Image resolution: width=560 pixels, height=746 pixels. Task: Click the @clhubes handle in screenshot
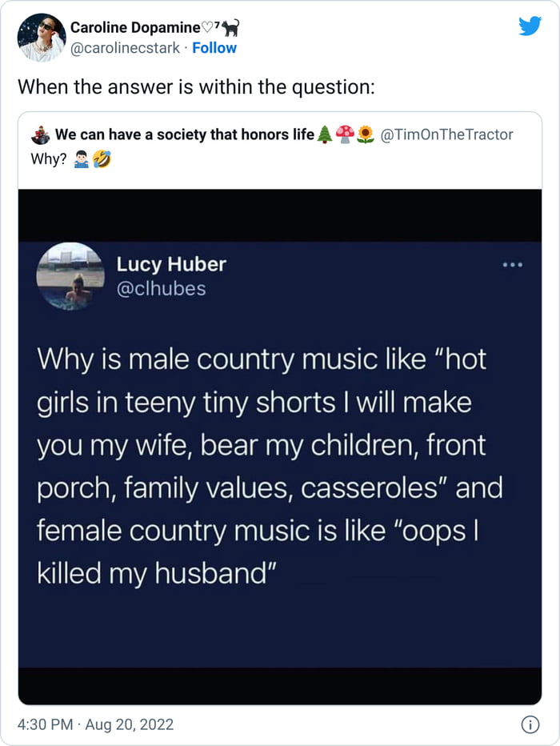click(161, 289)
